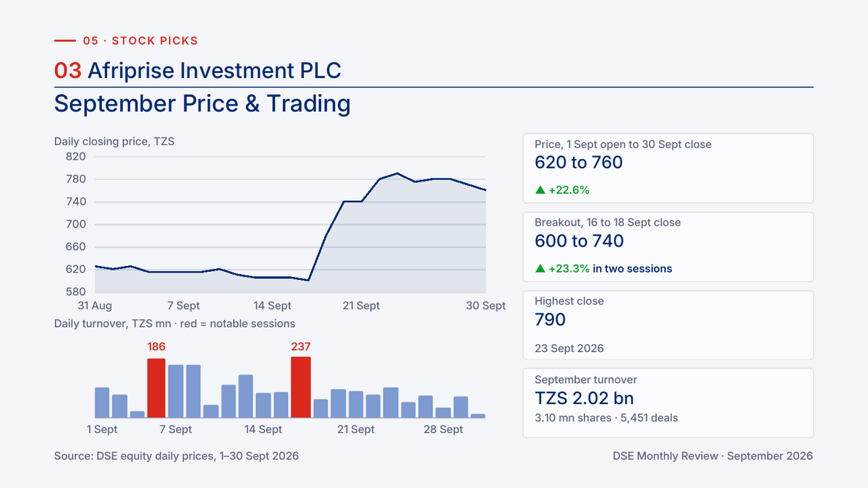Image resolution: width=868 pixels, height=488 pixels.
Task: Click the '+22.6%' change figure
Action: (x=569, y=190)
